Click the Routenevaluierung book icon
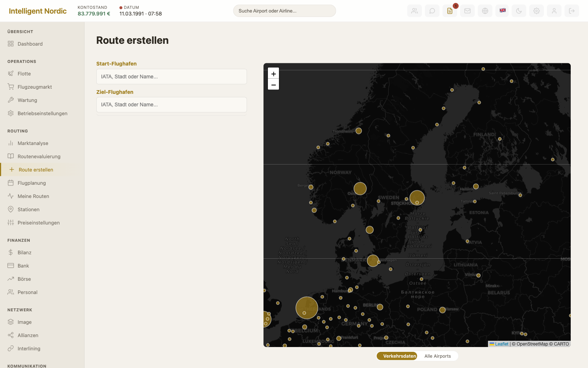The height and width of the screenshot is (368, 588). (x=11, y=156)
